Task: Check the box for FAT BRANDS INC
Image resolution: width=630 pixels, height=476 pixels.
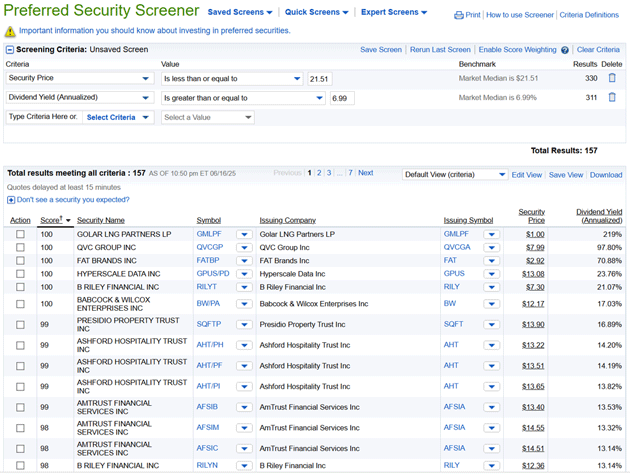Action: coord(20,261)
